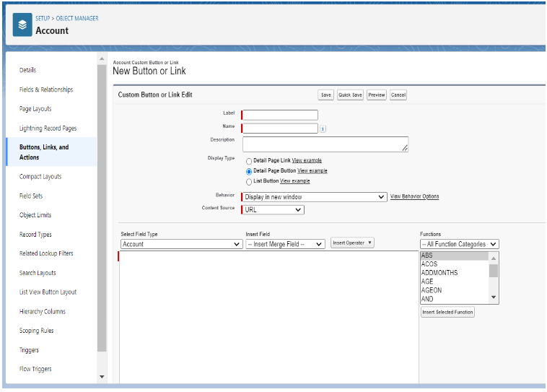This screenshot has width=547, height=392.
Task: Select AGE in functions list
Action: click(455, 282)
